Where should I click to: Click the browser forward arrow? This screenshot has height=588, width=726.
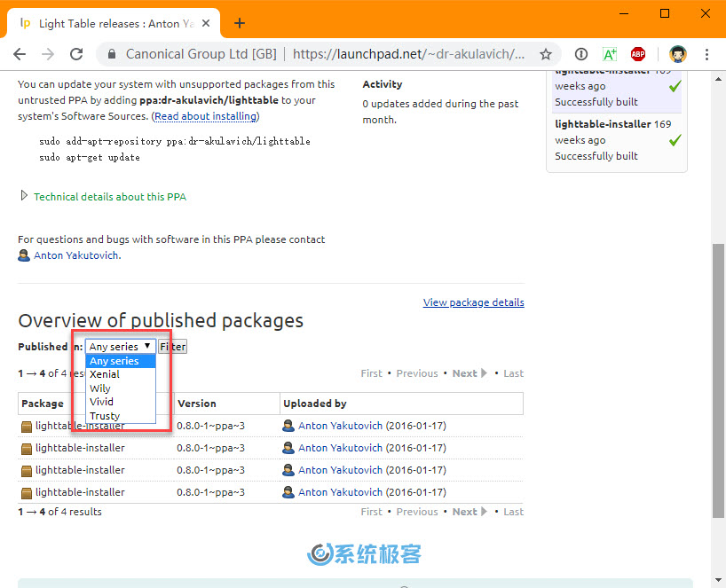pos(48,54)
